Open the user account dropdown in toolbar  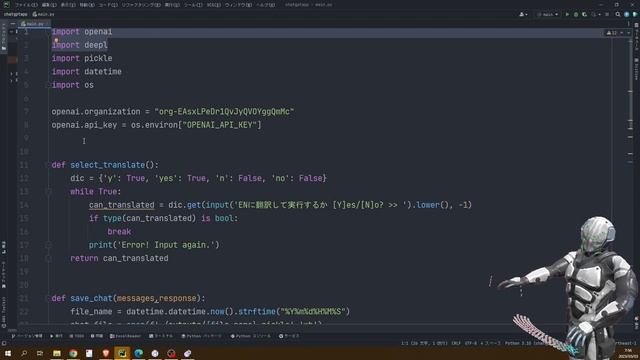tap(523, 14)
